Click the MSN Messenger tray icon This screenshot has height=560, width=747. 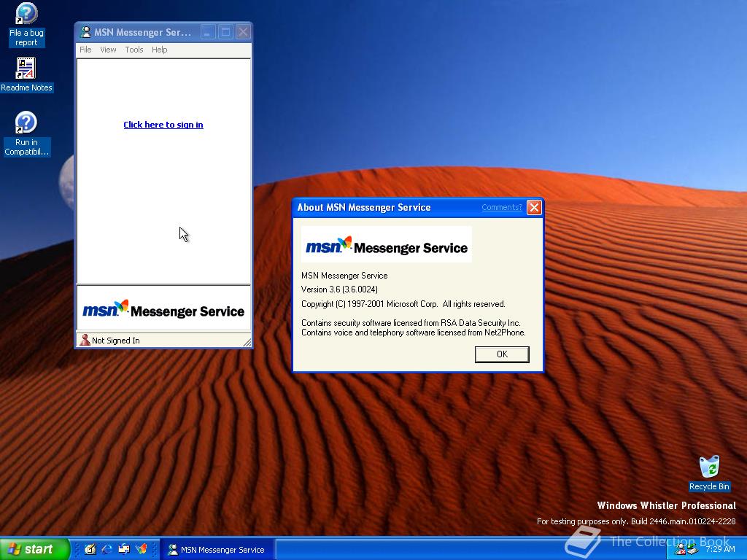tap(681, 550)
